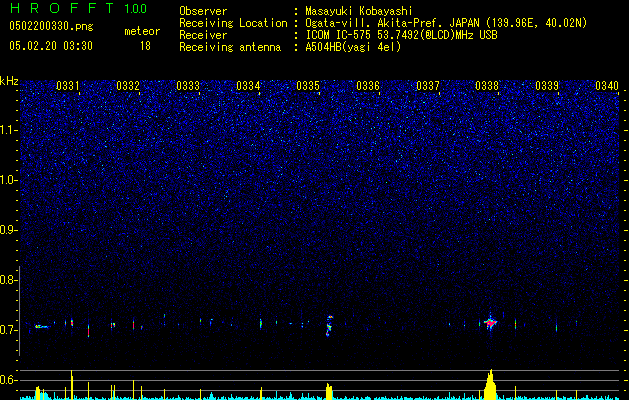Click the 1.1 kHz axis label
Screen dimensions: 629x400
pos(9,130)
